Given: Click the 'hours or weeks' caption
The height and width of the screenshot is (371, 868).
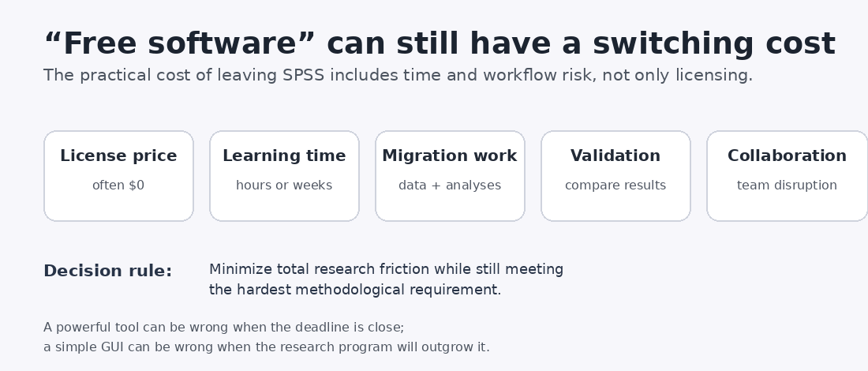Looking at the screenshot, I should click(284, 185).
